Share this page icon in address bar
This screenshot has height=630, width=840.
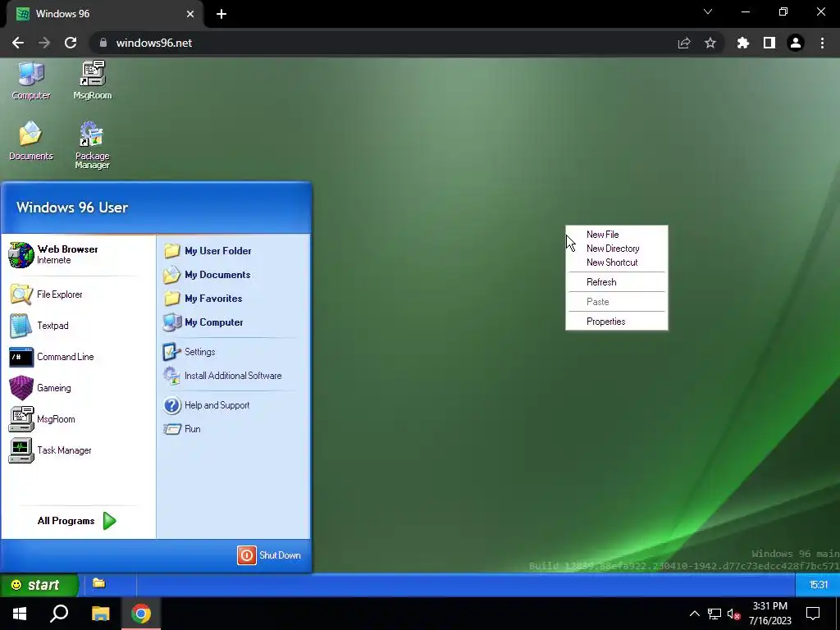[684, 43]
